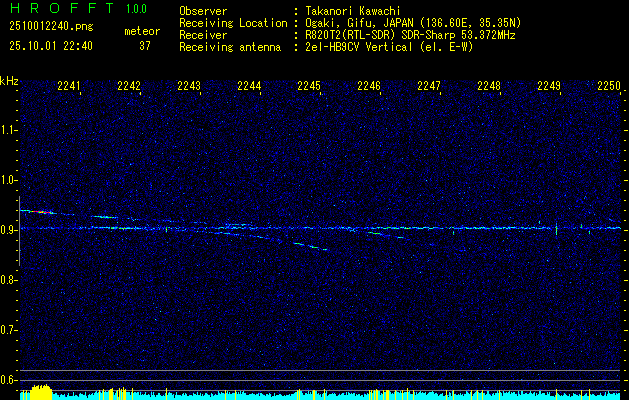Click the 2el-HB9CV Vertical antenna text
Viewport: 629px width, 400px height.
point(390,47)
